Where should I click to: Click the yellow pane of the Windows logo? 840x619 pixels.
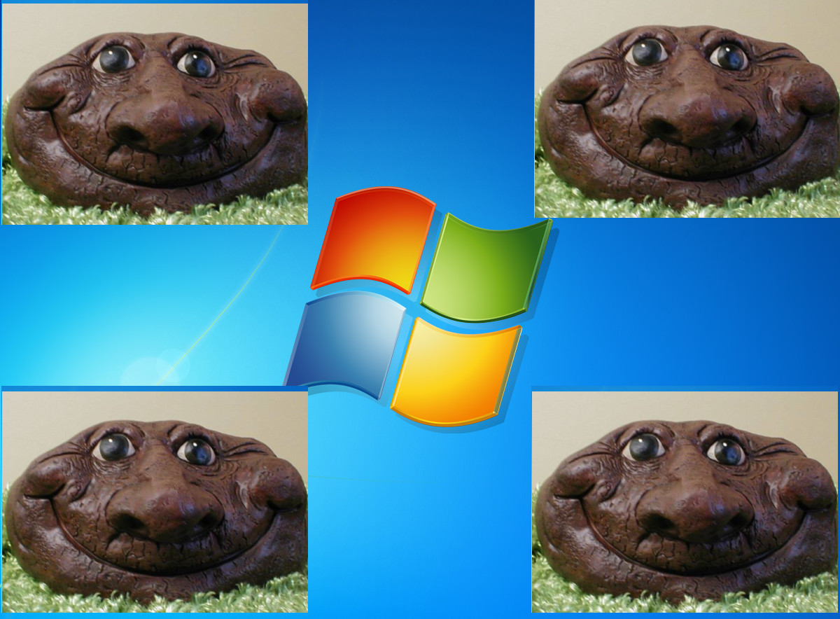tap(456, 371)
